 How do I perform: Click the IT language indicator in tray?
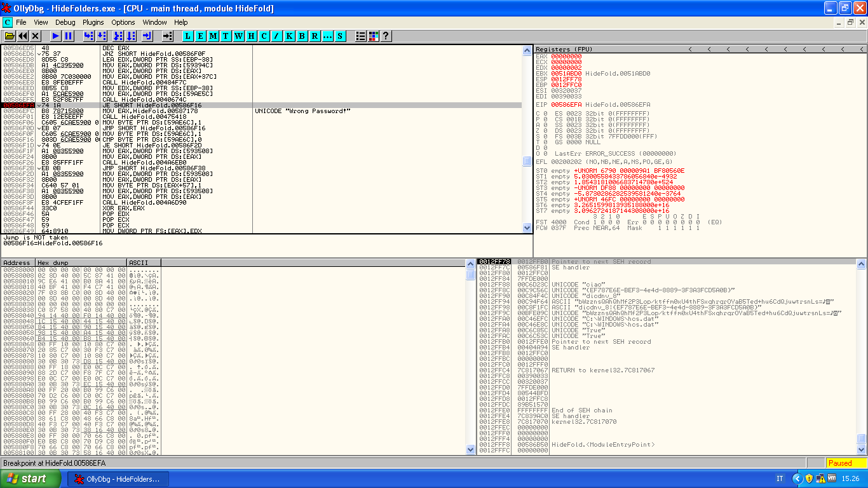[780, 479]
